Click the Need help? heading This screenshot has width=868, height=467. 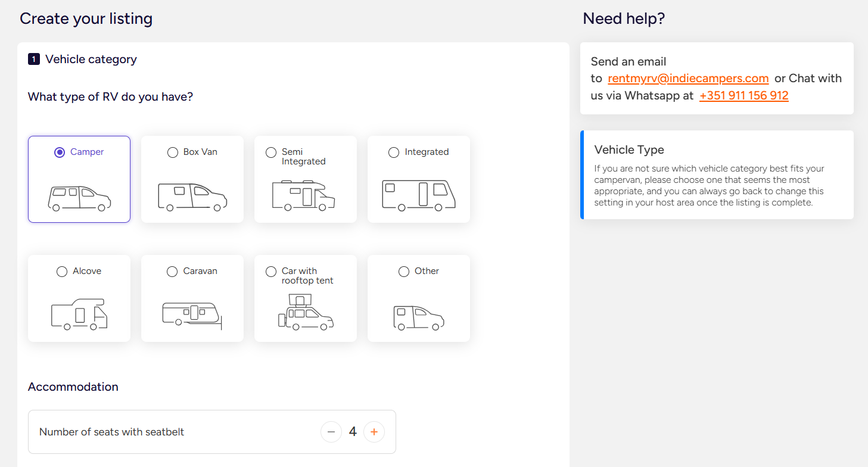[624, 18]
